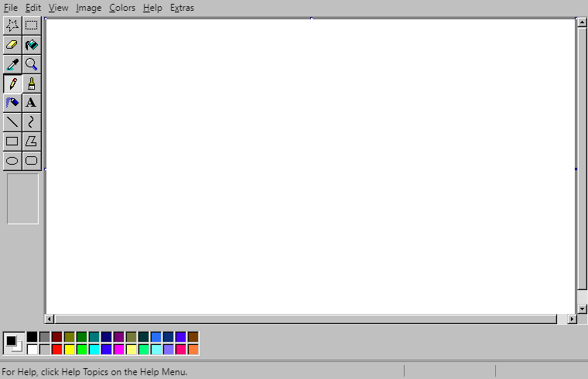This screenshot has height=379, width=588.
Task: Select the rectangular Select tool
Action: (x=31, y=25)
